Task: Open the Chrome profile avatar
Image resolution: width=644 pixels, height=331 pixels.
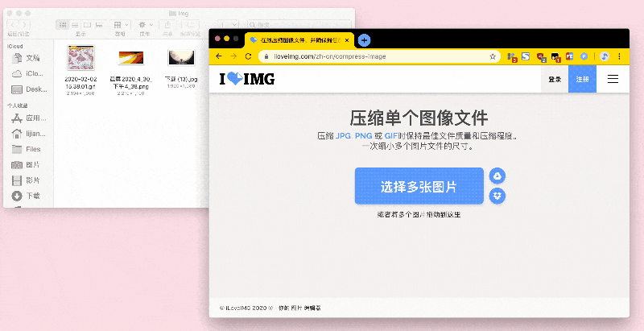Action: click(x=605, y=56)
